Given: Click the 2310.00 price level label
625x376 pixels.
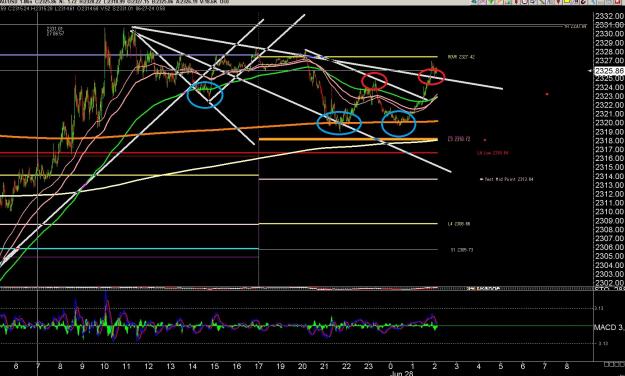Looking at the screenshot, I should 609,212.
